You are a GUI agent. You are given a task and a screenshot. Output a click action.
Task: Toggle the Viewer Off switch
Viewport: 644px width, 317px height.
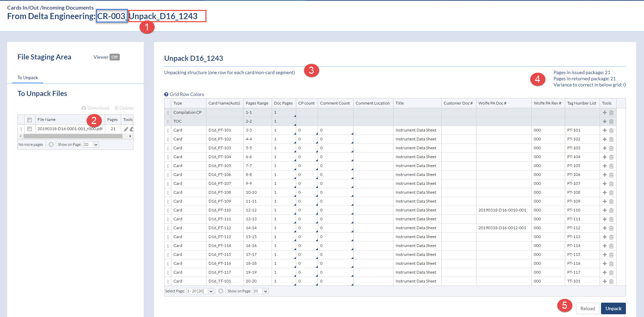[x=115, y=57]
